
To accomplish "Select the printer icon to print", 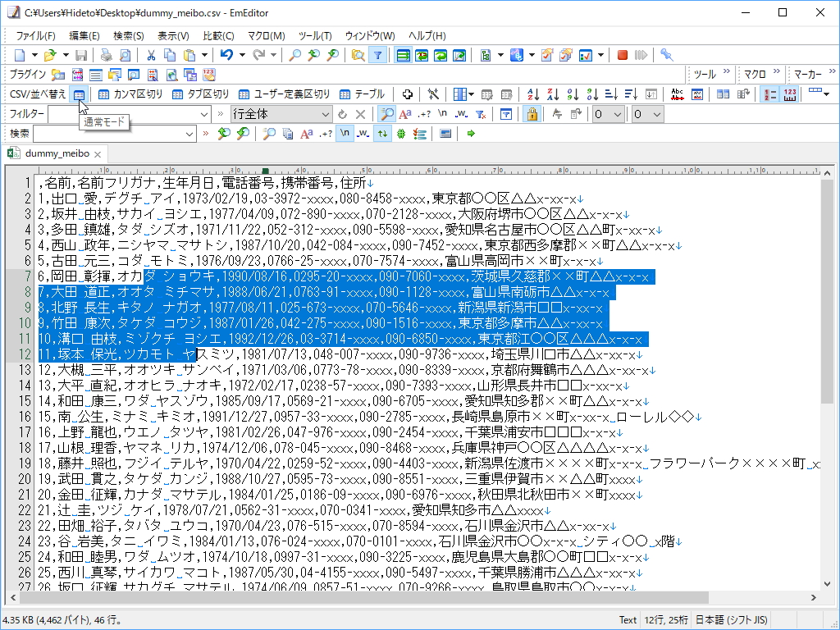I will 106,55.
